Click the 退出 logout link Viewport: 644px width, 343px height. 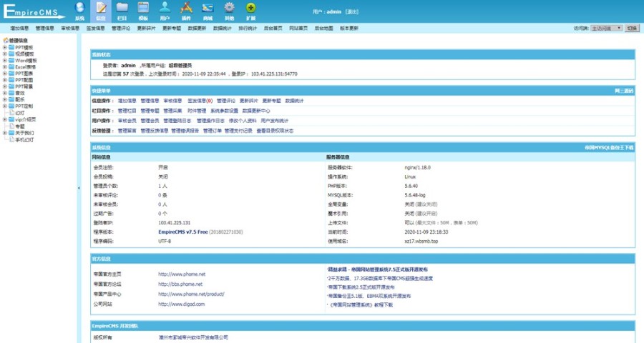click(352, 12)
